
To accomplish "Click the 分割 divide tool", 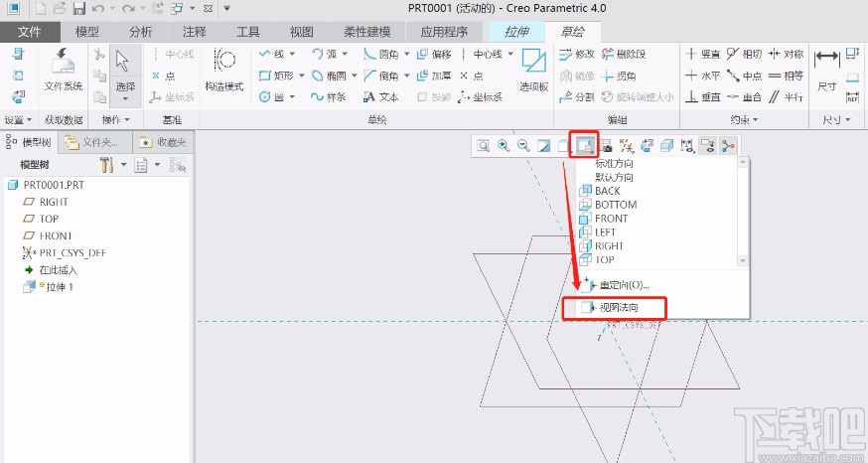I will tap(576, 97).
